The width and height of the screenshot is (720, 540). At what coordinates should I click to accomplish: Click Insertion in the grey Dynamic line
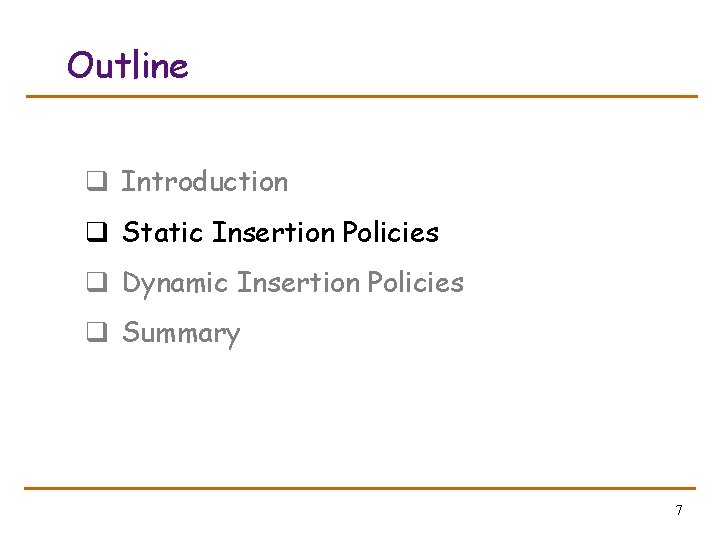tap(298, 283)
